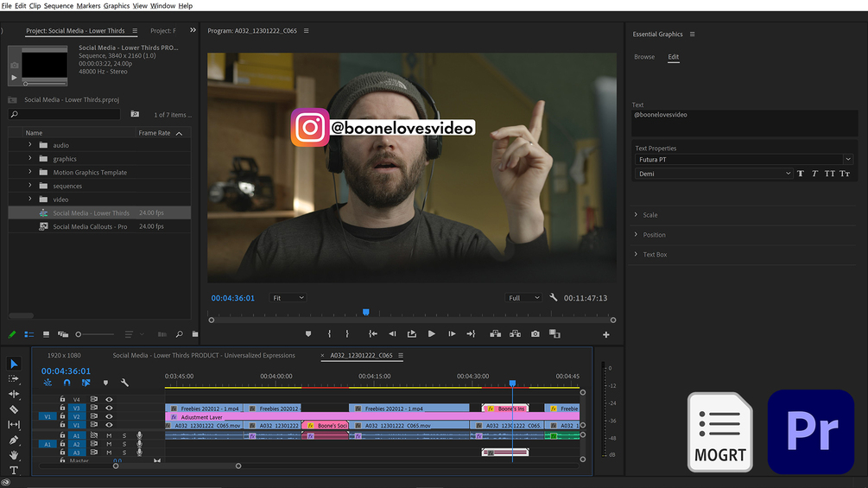Select the Pen tool
Viewport: 868px width, 488px height.
(14, 440)
